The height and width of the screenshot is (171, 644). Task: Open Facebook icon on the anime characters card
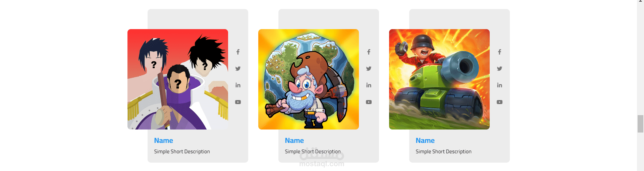[x=238, y=52]
